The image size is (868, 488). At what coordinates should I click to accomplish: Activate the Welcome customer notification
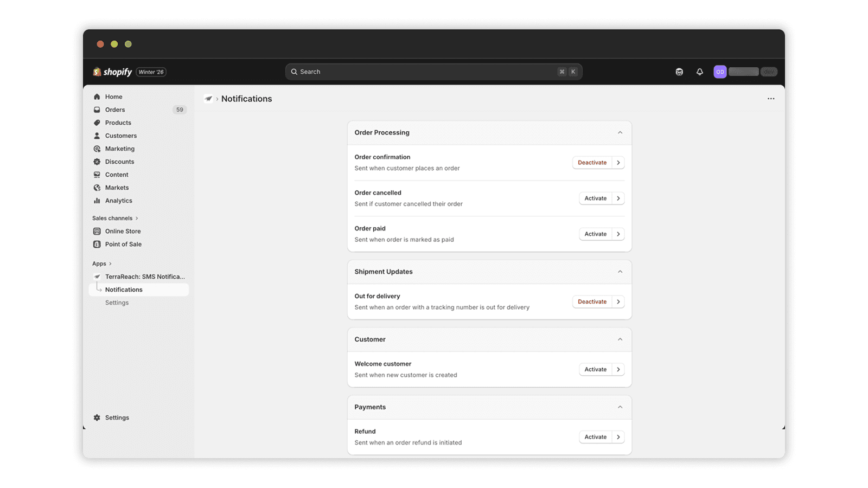595,369
